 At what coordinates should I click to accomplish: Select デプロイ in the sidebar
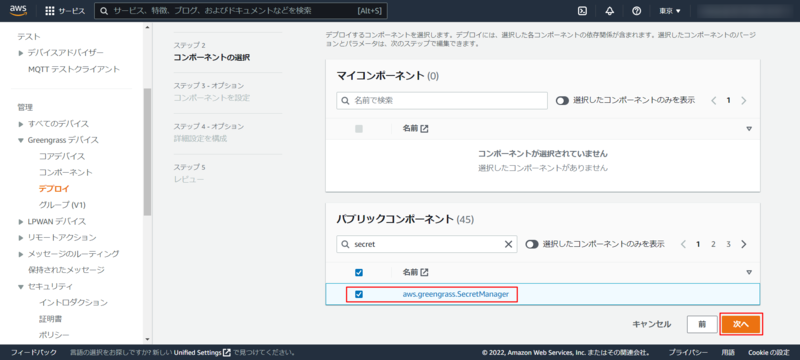pos(54,189)
